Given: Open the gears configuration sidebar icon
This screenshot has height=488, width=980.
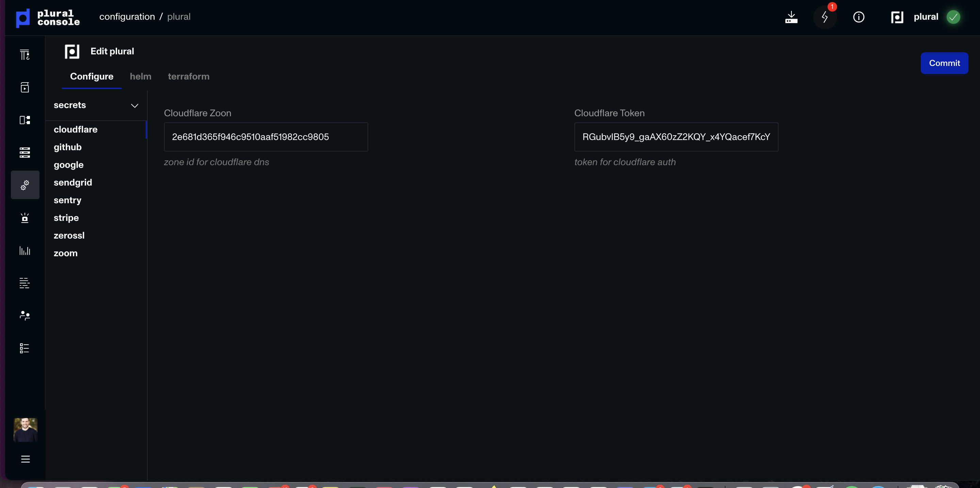Looking at the screenshot, I should click(x=25, y=185).
